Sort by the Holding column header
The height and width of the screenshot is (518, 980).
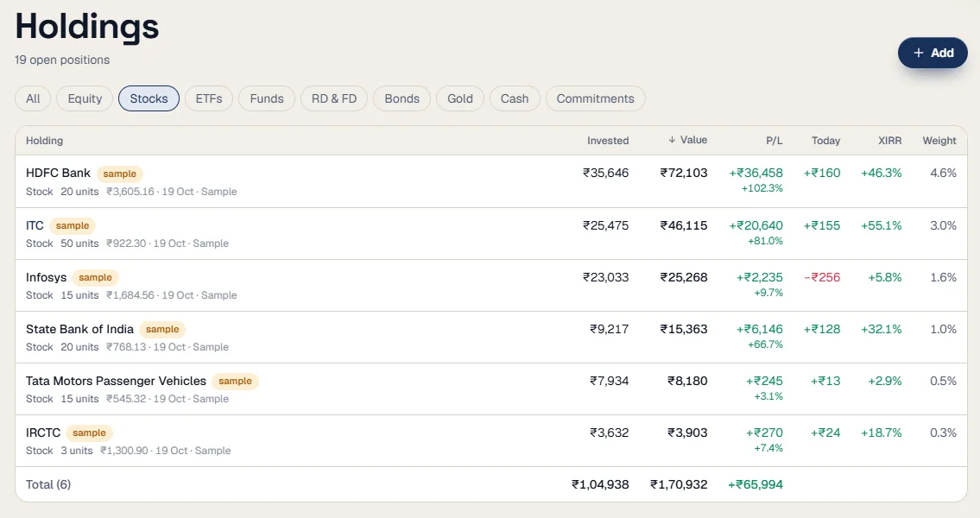(x=44, y=141)
